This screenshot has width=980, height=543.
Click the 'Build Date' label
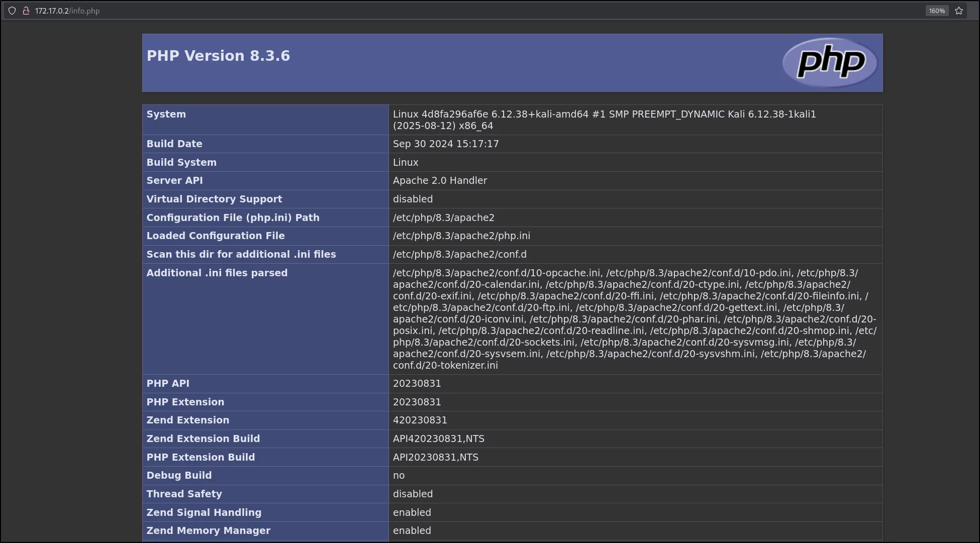[x=174, y=144]
